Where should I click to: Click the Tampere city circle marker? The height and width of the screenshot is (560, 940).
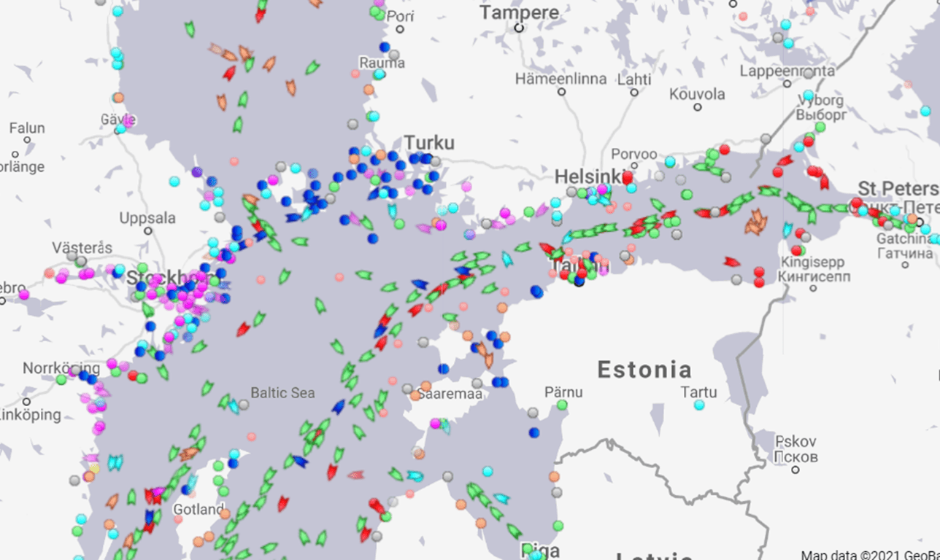pos(519,28)
